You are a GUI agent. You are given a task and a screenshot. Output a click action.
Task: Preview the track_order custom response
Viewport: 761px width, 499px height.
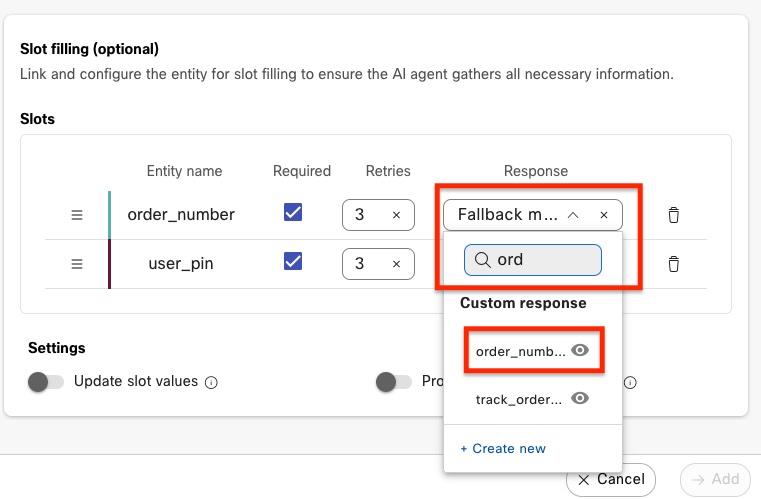click(579, 399)
